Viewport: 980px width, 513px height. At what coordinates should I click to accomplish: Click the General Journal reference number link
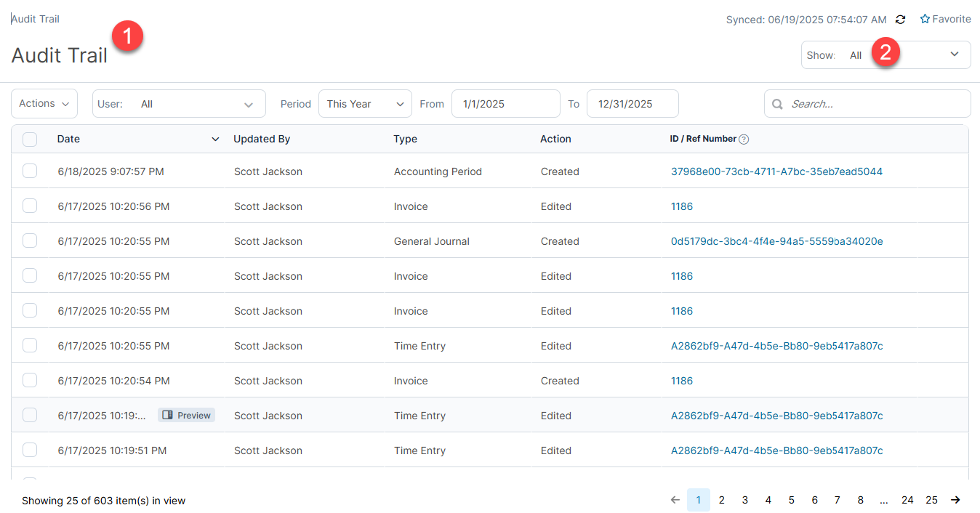coord(776,241)
